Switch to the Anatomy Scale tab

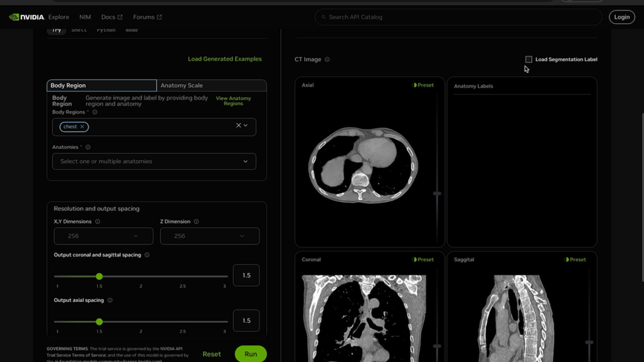click(x=181, y=85)
